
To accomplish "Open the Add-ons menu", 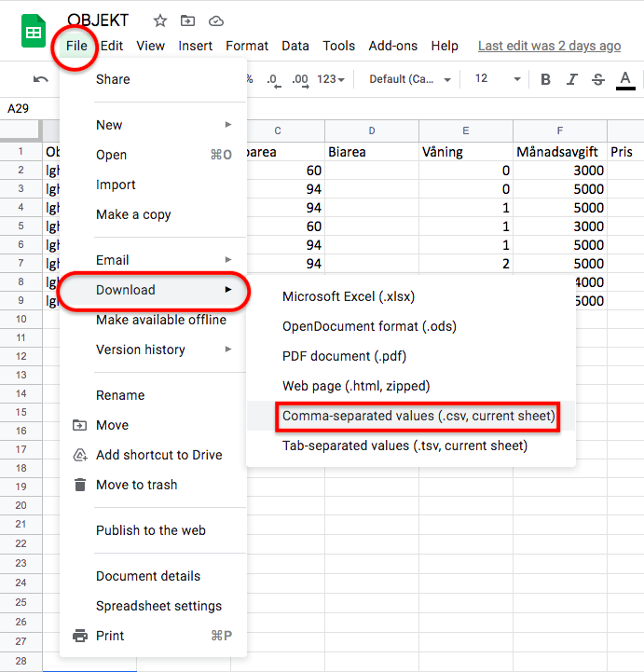I will 393,46.
